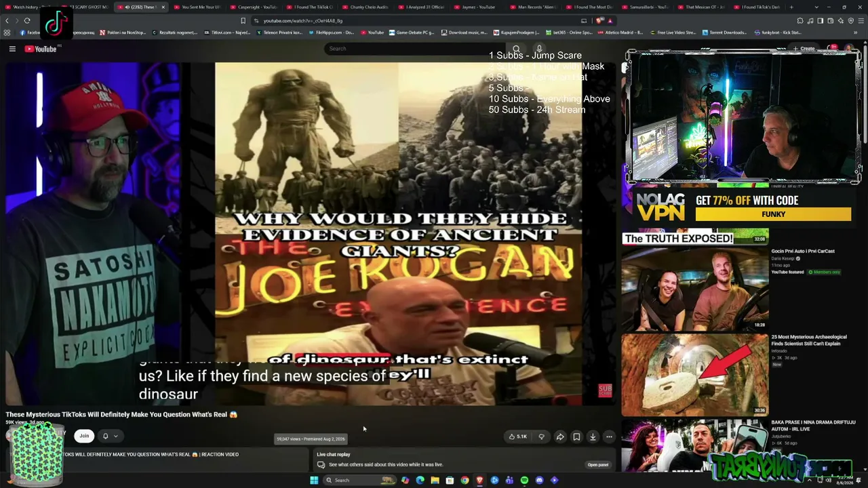Open Spotify from the taskbar
Image resolution: width=868 pixels, height=488 pixels.
click(x=524, y=481)
